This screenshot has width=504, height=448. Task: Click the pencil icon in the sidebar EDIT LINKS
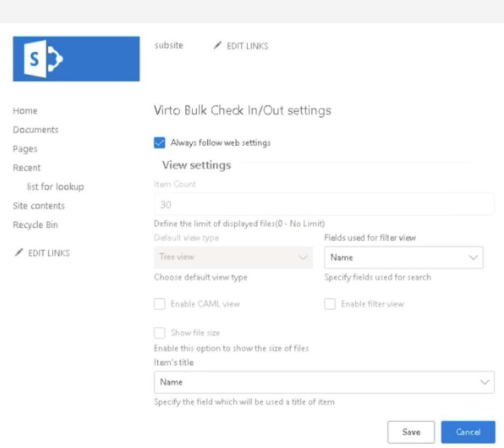point(19,253)
